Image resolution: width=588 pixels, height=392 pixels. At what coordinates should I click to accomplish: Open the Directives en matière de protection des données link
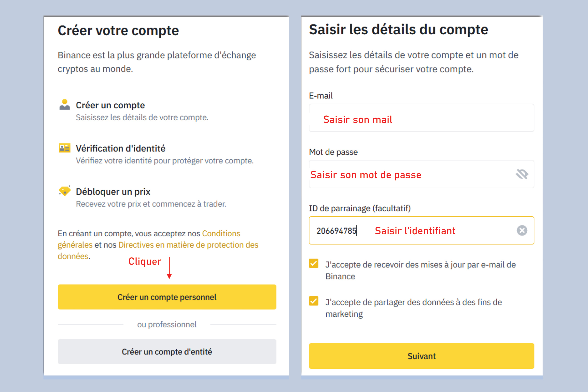pos(188,245)
